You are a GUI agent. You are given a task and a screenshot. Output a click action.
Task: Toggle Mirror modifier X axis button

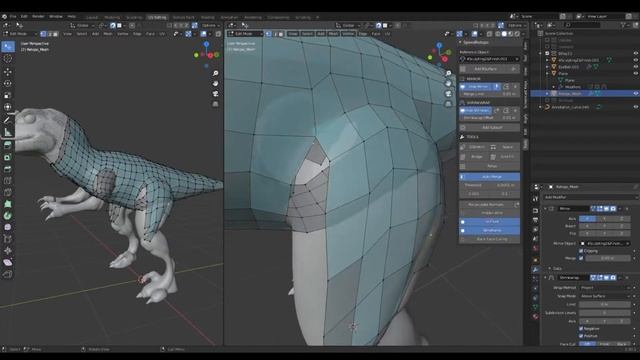[587, 219]
